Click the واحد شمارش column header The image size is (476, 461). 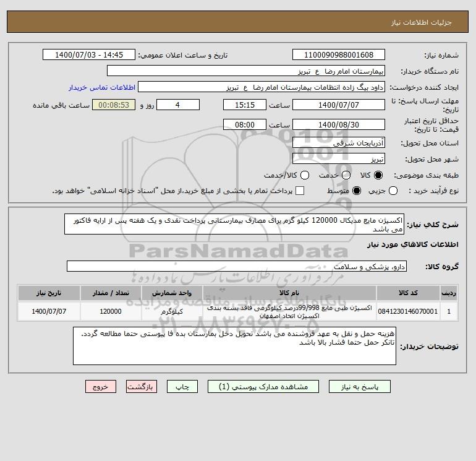click(172, 293)
